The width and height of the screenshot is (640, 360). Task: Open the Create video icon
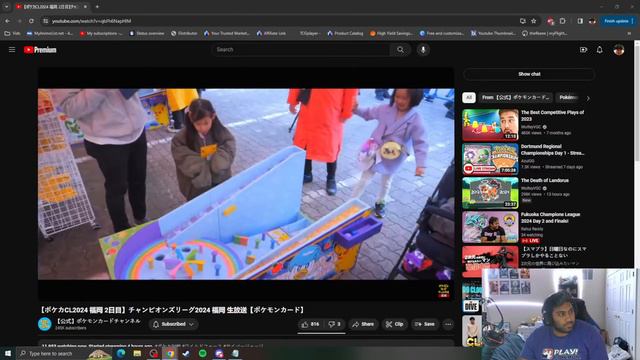click(x=583, y=50)
